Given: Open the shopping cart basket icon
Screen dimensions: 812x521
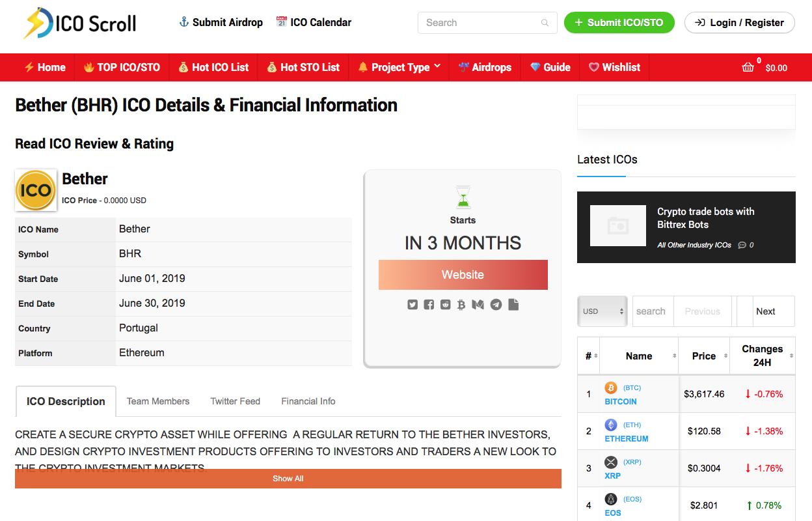Looking at the screenshot, I should [x=748, y=67].
